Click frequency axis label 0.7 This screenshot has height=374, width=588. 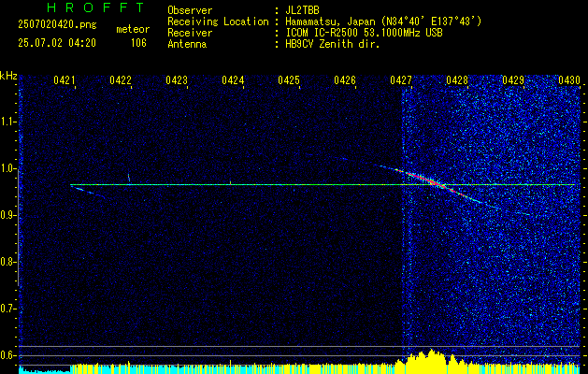coord(8,309)
